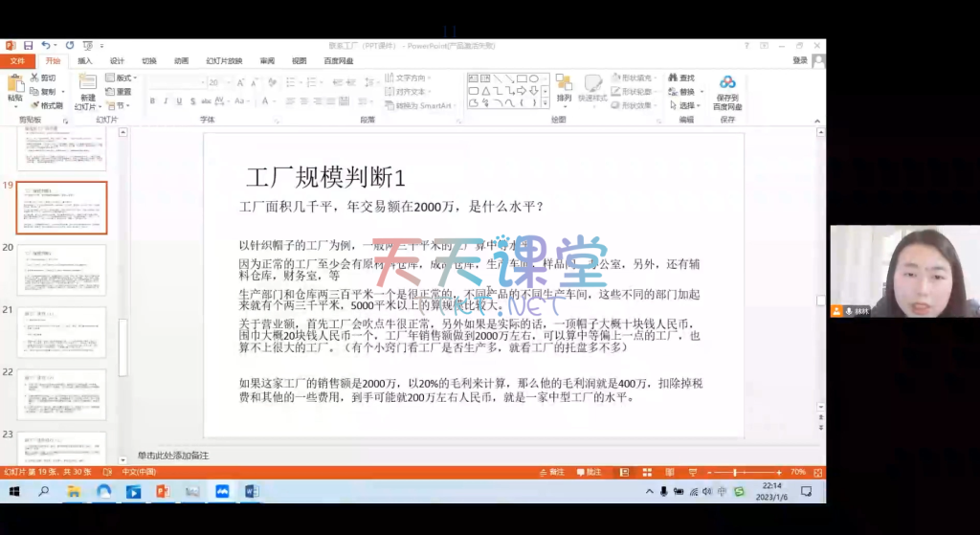Click the Paste (粘贴) clipboard icon

pyautogui.click(x=14, y=85)
